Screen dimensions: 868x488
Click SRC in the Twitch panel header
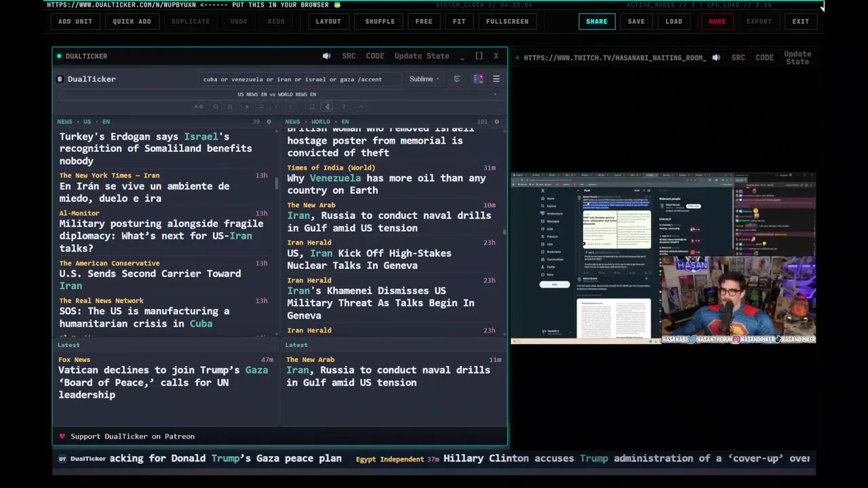pos(738,58)
